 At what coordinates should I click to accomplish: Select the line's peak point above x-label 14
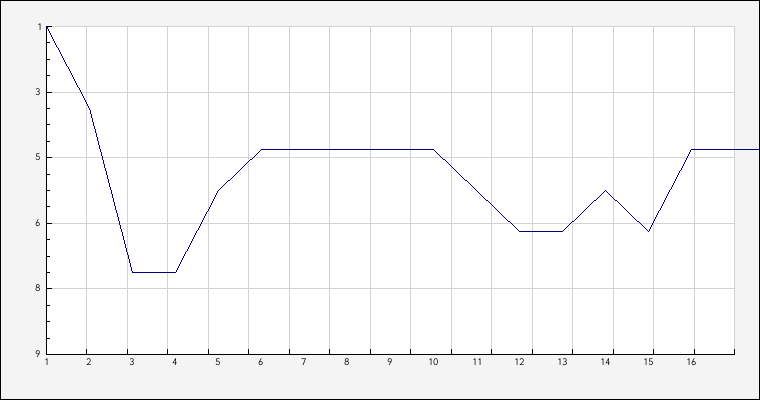click(605, 191)
